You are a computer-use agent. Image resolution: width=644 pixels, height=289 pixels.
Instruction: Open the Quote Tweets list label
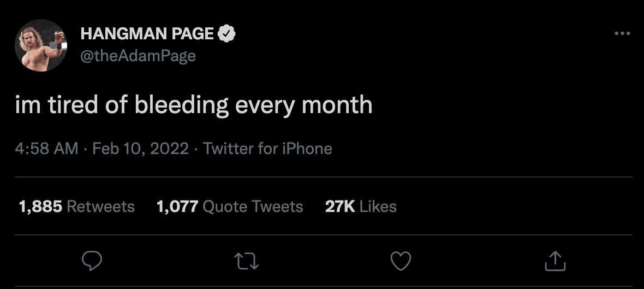[253, 207]
